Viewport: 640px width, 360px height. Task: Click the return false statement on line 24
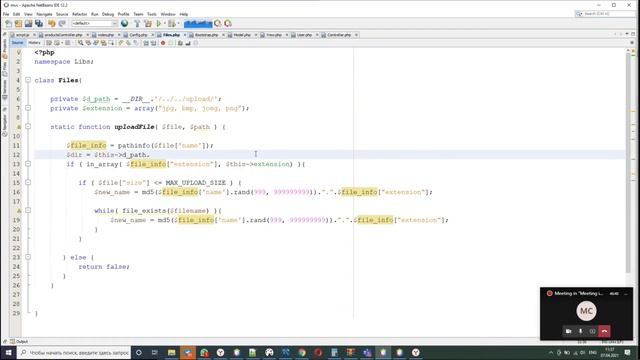104,267
